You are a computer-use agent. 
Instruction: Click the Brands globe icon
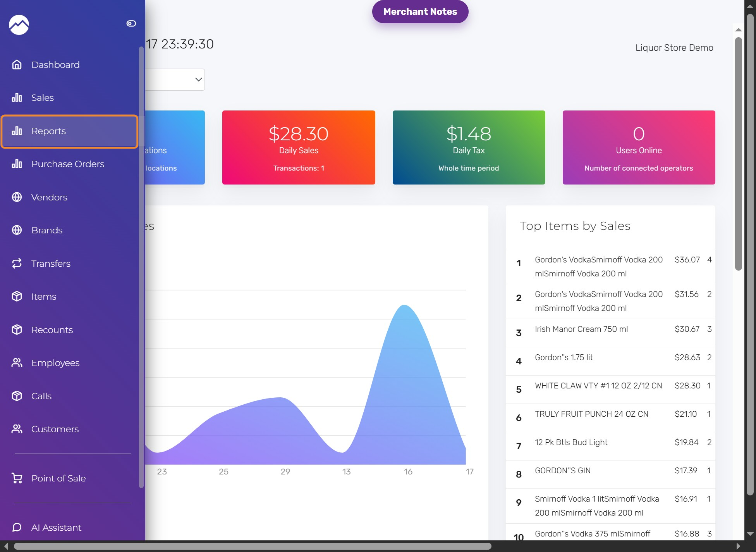pyautogui.click(x=17, y=230)
